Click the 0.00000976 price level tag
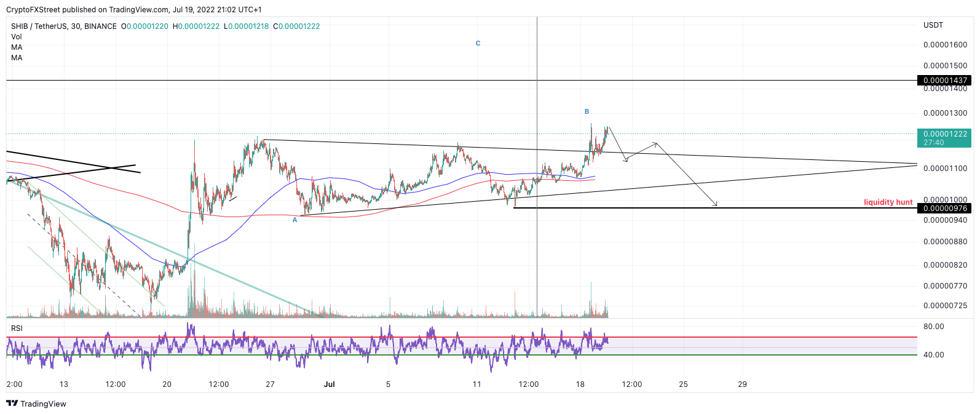Screen dimensions: 980x414 click(x=944, y=208)
